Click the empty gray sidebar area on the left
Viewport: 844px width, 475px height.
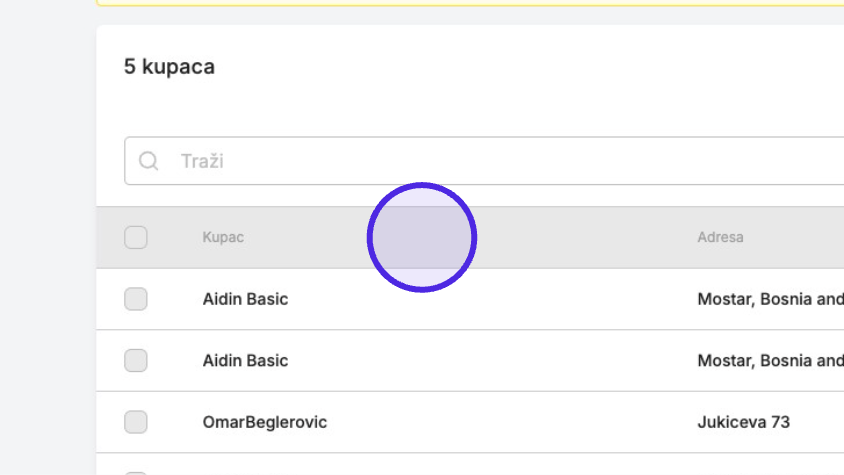(48, 238)
